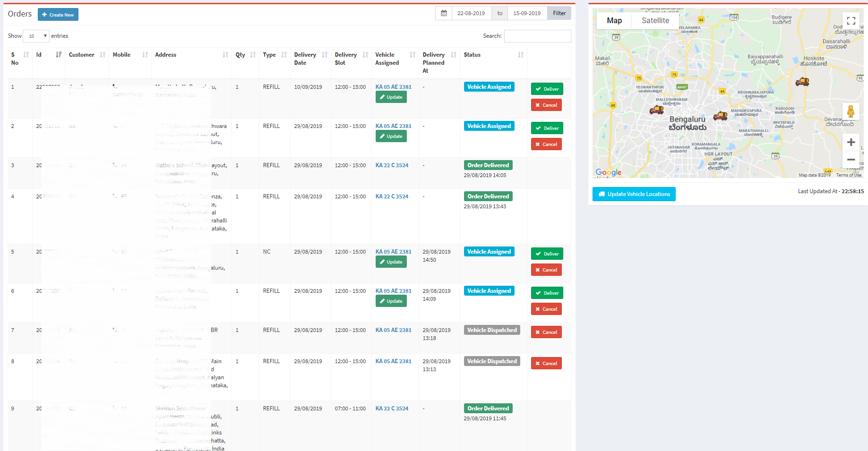Click Deliver for order row 2
This screenshot has width=868, height=451.
pos(547,128)
